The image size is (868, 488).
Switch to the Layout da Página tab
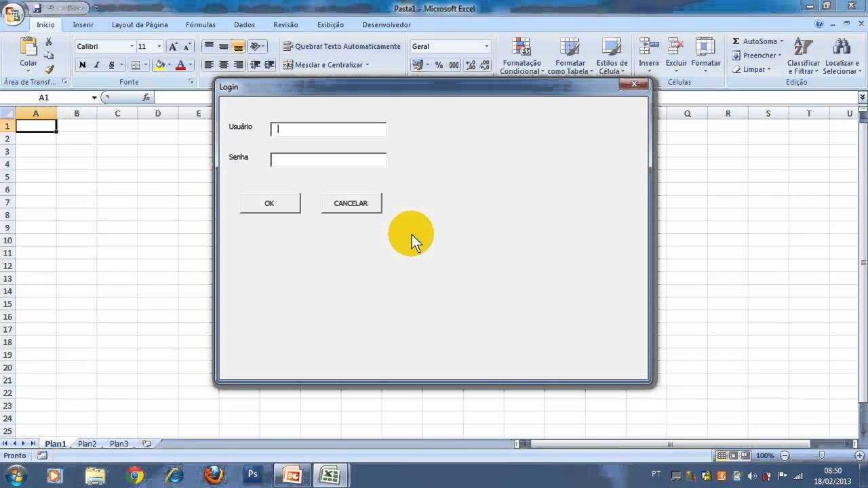coord(140,24)
